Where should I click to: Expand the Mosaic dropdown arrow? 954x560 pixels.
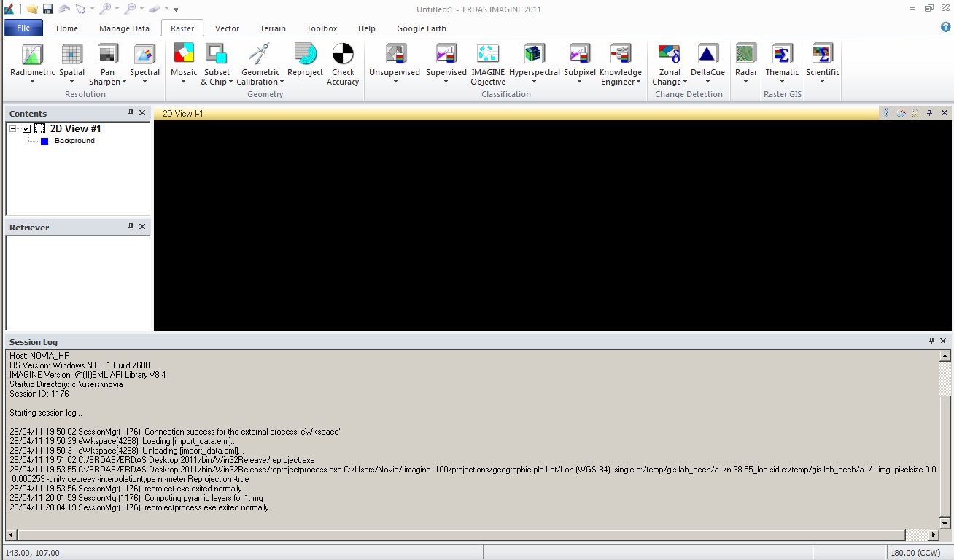(x=184, y=82)
